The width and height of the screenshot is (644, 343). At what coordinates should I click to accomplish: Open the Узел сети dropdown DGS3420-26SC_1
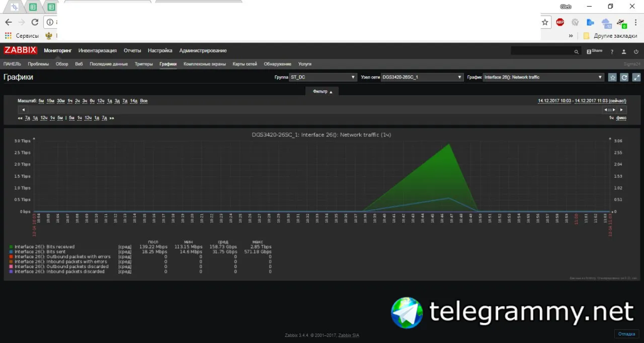point(422,77)
